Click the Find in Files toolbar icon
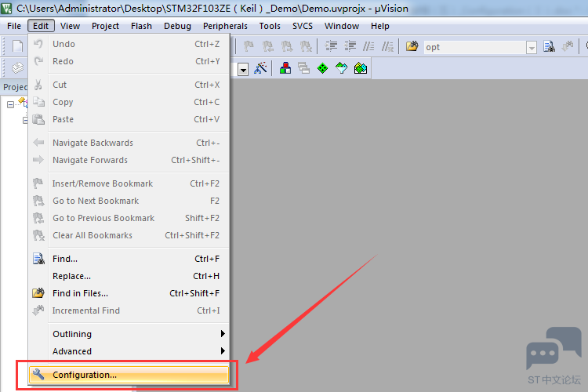588x392 pixels. pos(412,47)
